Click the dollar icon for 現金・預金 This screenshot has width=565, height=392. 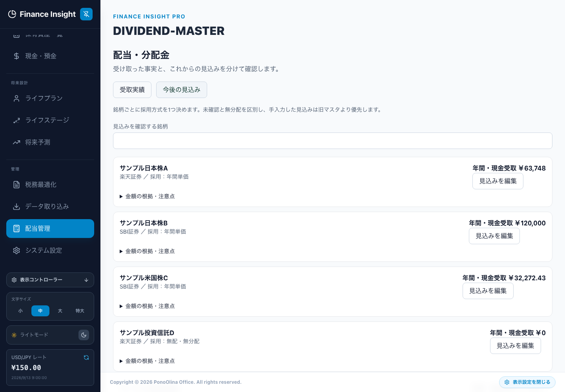pos(16,56)
